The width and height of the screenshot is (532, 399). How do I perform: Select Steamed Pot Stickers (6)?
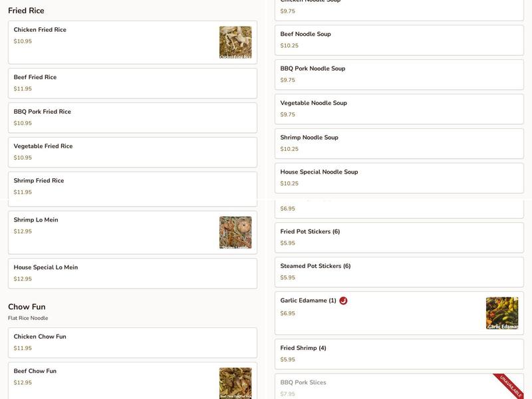[400, 272]
